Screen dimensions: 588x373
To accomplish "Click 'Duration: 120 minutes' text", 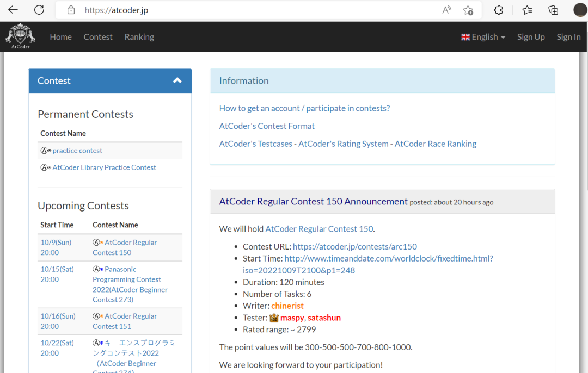I will [x=284, y=282].
